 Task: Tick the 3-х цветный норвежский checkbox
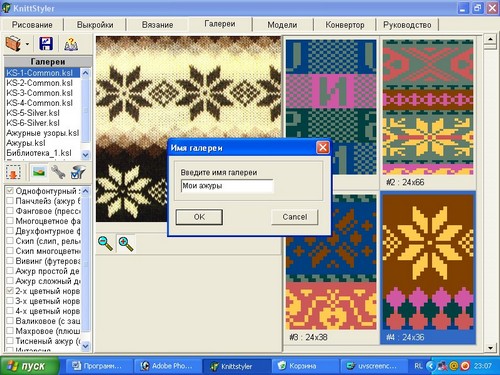pos(10,301)
